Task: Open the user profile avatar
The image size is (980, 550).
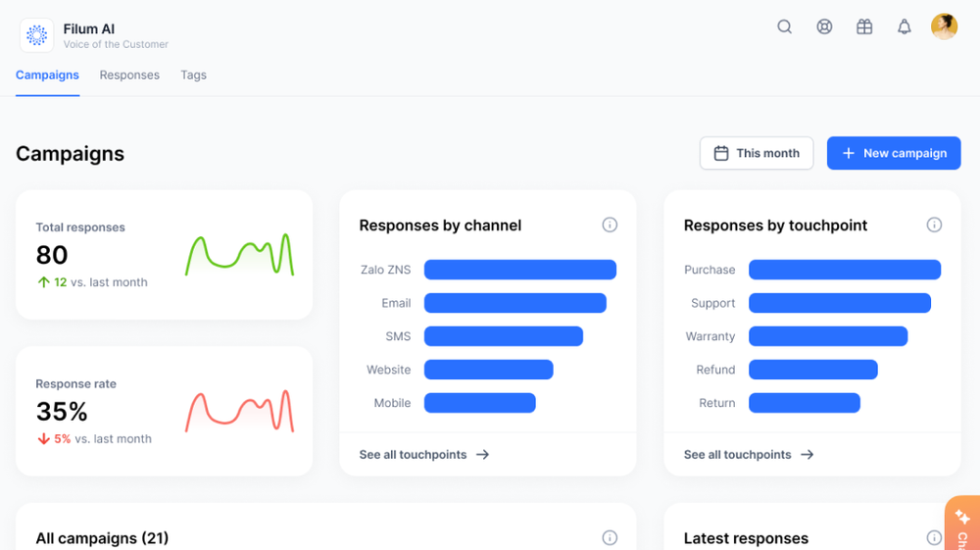Action: [944, 26]
